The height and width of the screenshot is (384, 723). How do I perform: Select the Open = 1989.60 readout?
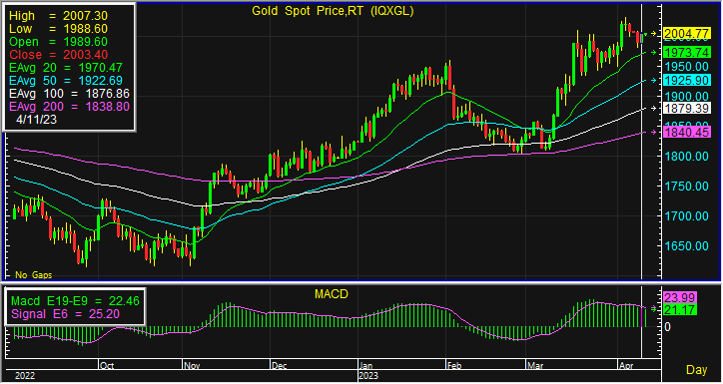(59, 41)
